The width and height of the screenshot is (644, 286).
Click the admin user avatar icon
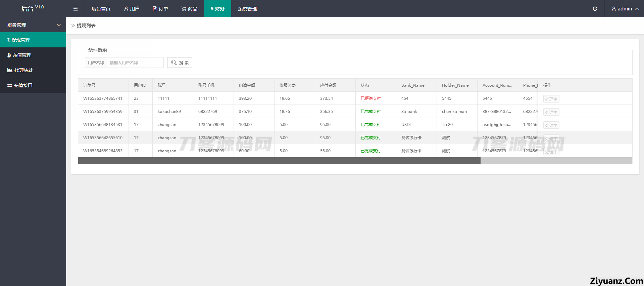click(614, 9)
